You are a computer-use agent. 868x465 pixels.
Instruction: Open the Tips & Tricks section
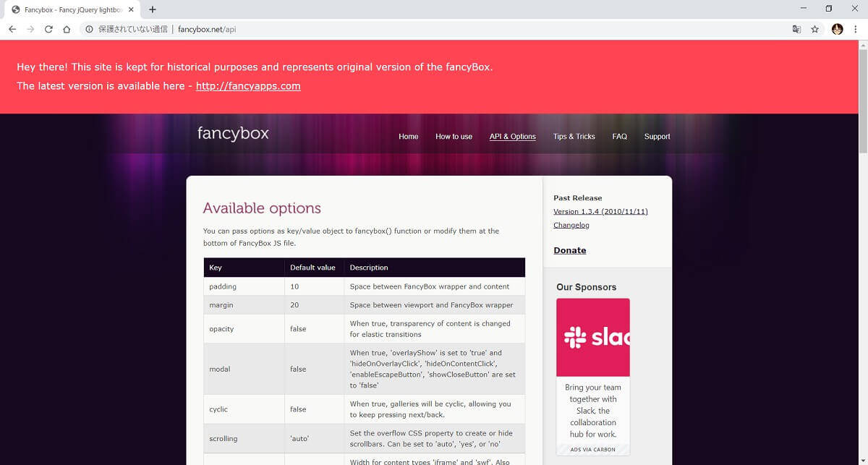coord(574,136)
